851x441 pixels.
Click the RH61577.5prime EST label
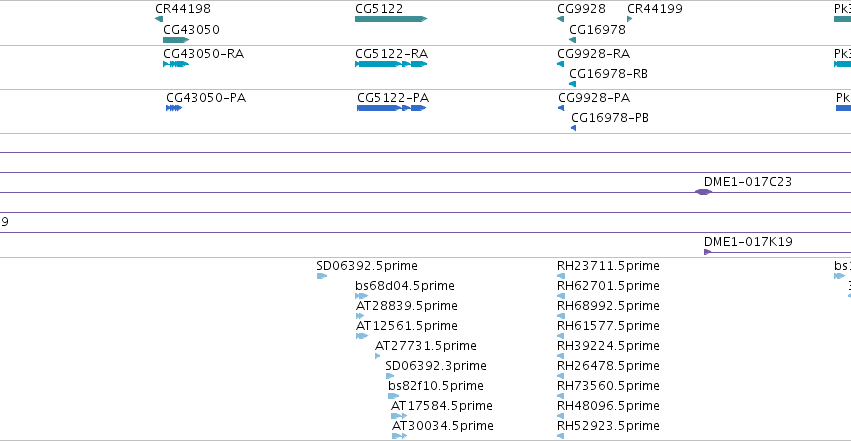(608, 326)
